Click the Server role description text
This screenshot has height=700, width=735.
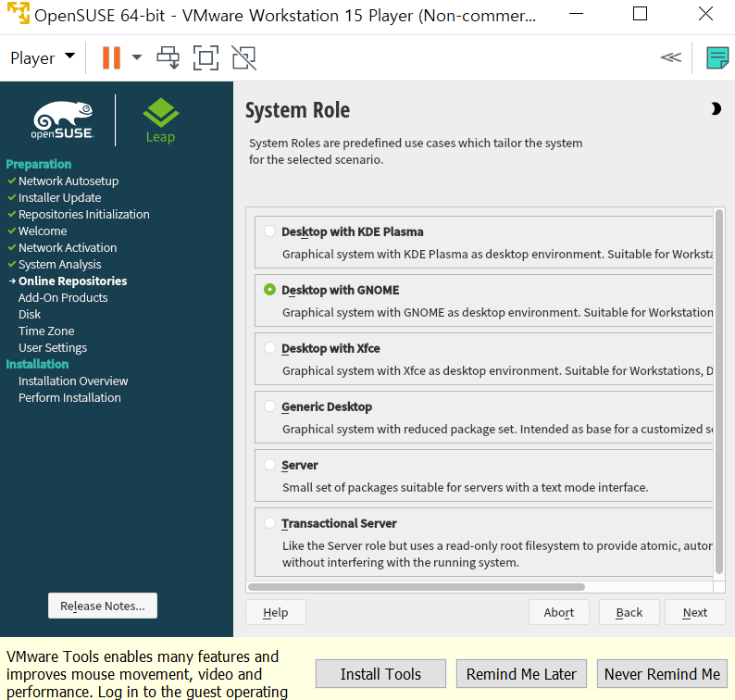[x=465, y=487]
